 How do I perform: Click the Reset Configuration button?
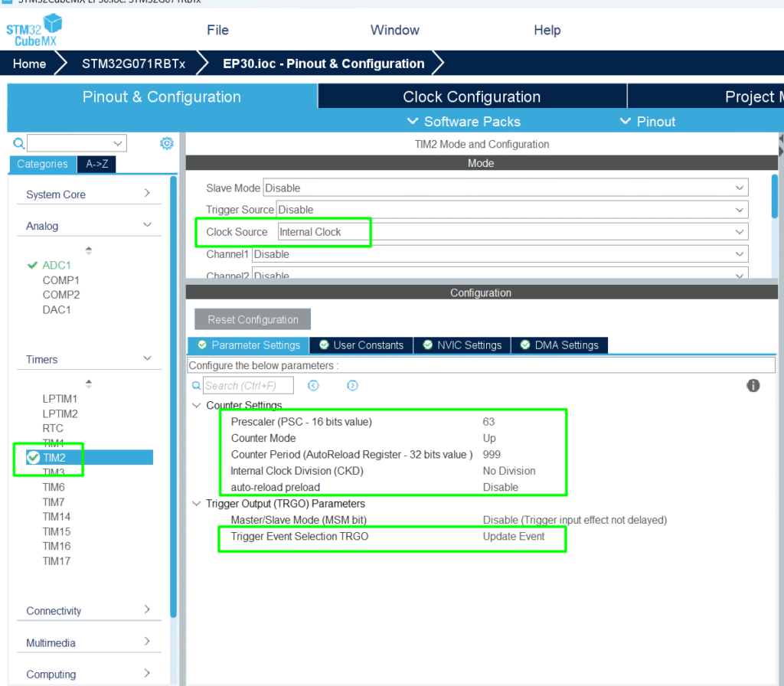(x=253, y=319)
